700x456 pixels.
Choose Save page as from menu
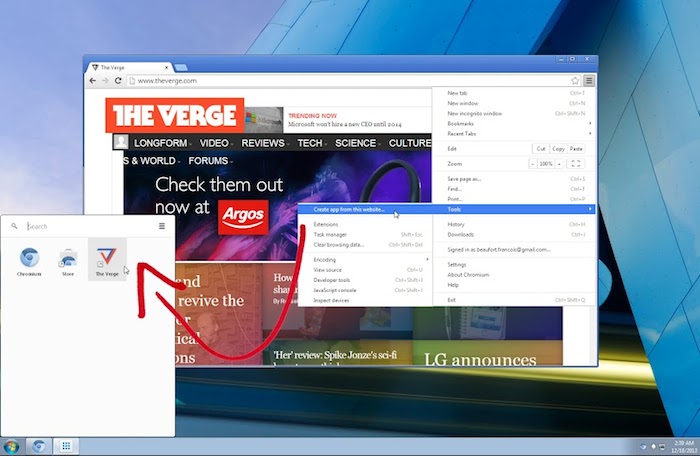click(x=514, y=179)
